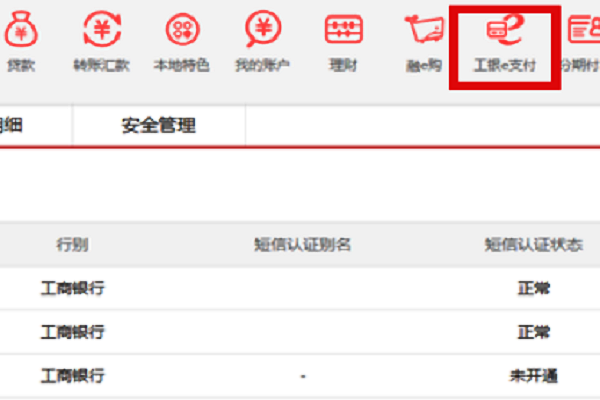Select the 未开通 status cell
The height and width of the screenshot is (400, 600).
[534, 376]
